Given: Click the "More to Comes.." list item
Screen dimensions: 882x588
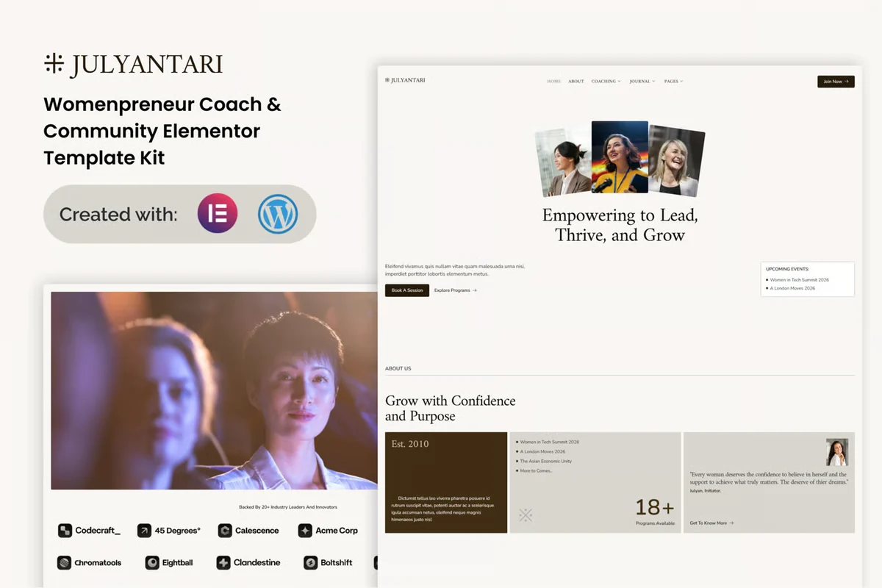Looking at the screenshot, I should point(536,470).
